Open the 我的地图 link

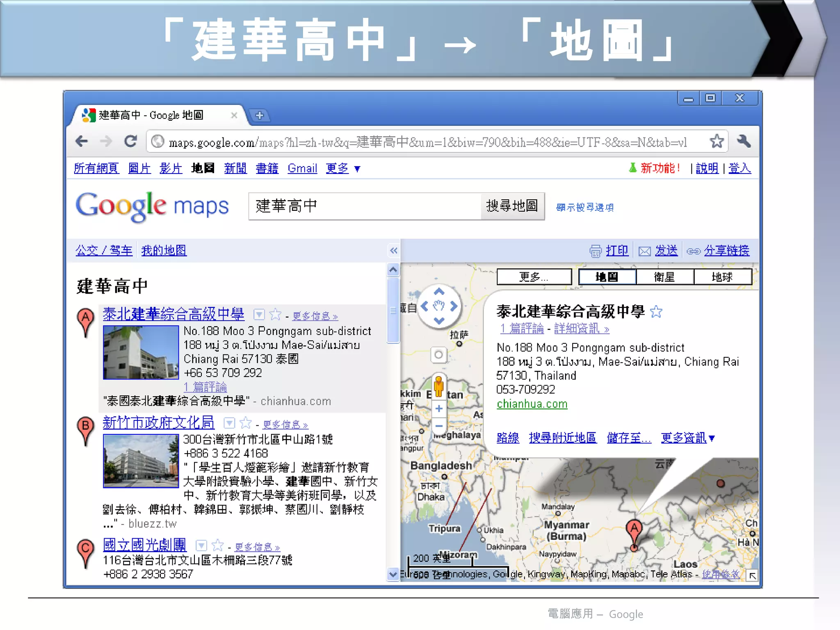164,250
